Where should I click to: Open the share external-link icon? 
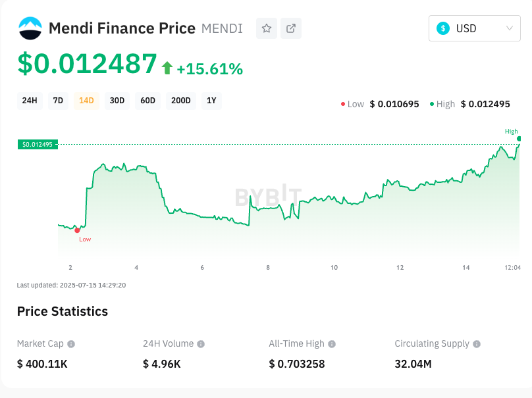(x=291, y=28)
